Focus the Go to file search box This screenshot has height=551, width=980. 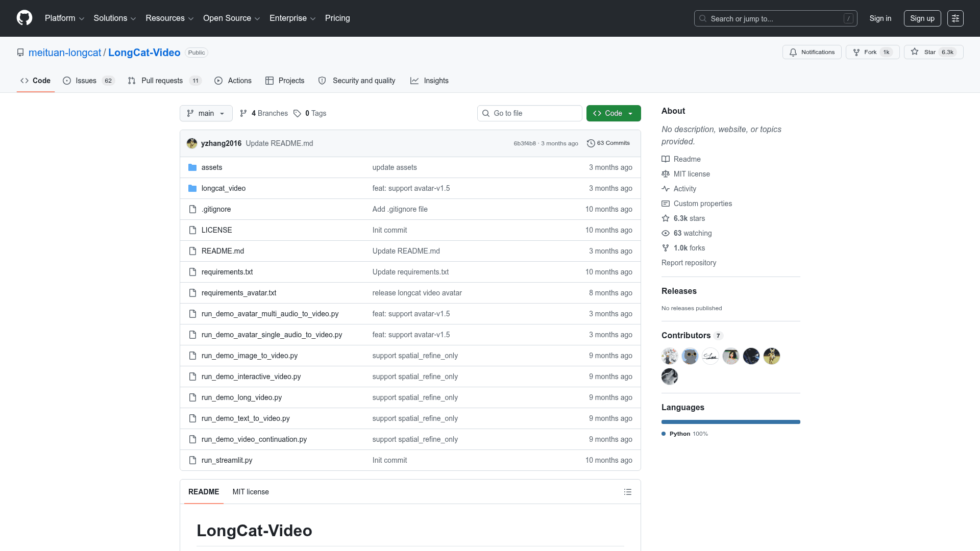[x=530, y=113]
